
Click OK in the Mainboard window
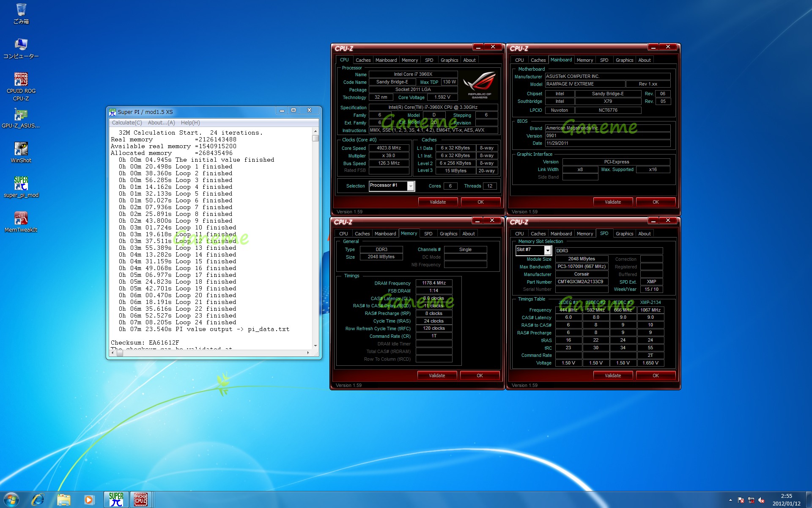coord(656,202)
